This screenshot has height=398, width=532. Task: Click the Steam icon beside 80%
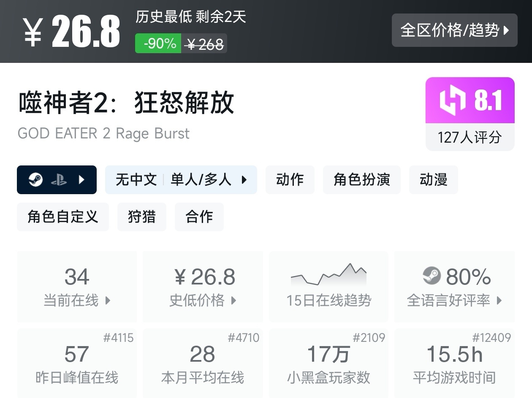pyautogui.click(x=432, y=276)
